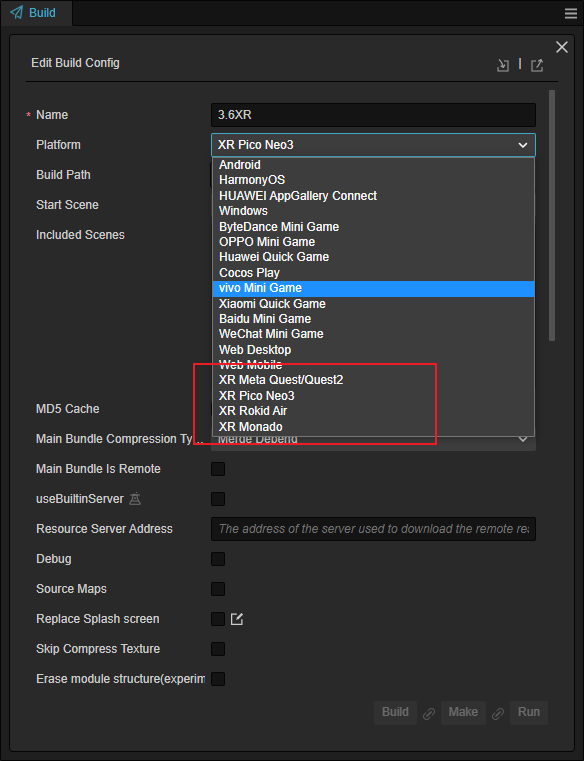Select Baidu Mini Game platform
Screen dimensions: 584x761
(373, 319)
